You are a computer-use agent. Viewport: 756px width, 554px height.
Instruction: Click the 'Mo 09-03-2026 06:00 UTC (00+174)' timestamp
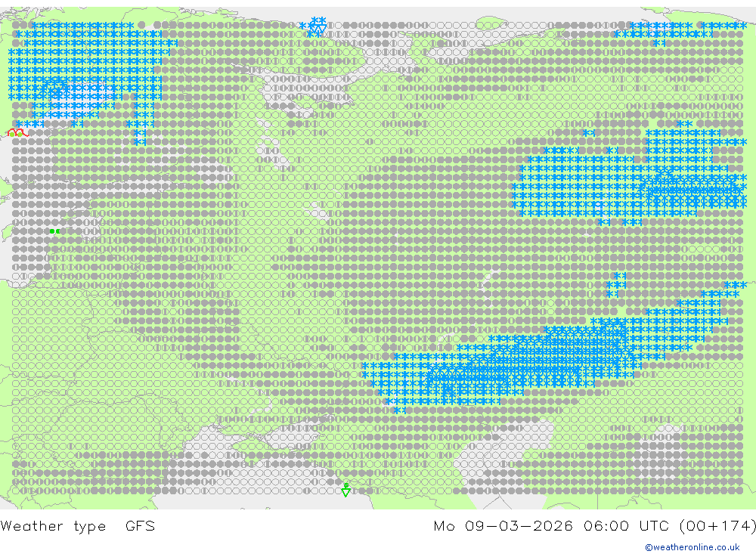(594, 525)
